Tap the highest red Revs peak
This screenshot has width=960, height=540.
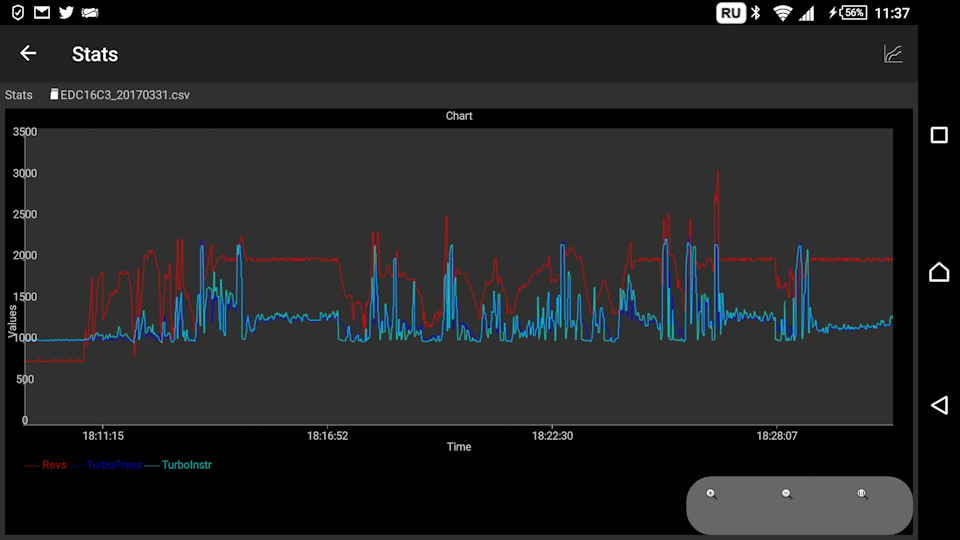pyautogui.click(x=718, y=173)
